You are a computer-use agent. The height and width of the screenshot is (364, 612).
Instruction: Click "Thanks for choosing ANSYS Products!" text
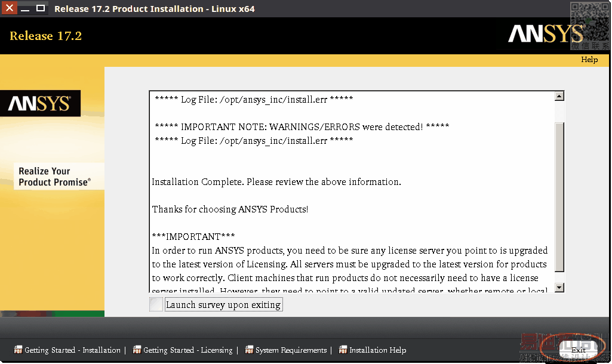[x=230, y=209]
